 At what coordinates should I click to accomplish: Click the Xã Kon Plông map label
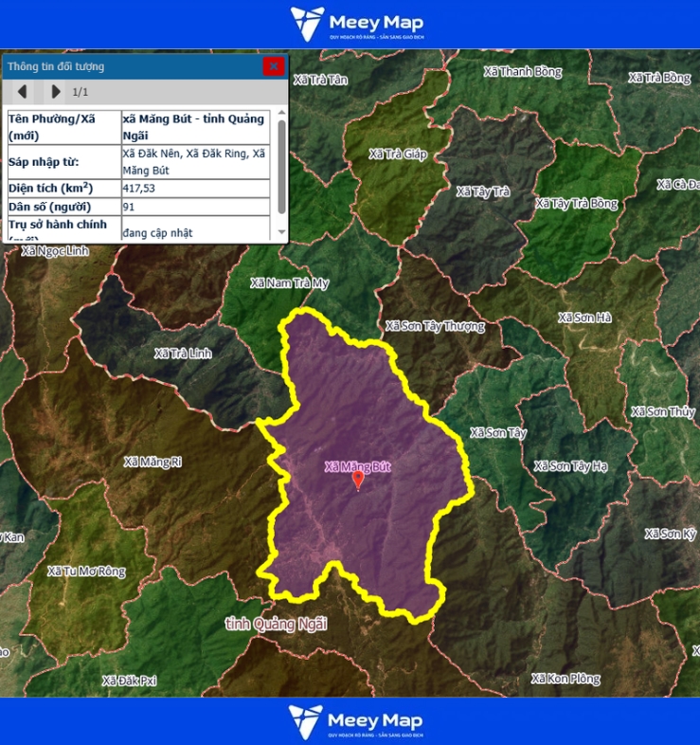click(565, 679)
